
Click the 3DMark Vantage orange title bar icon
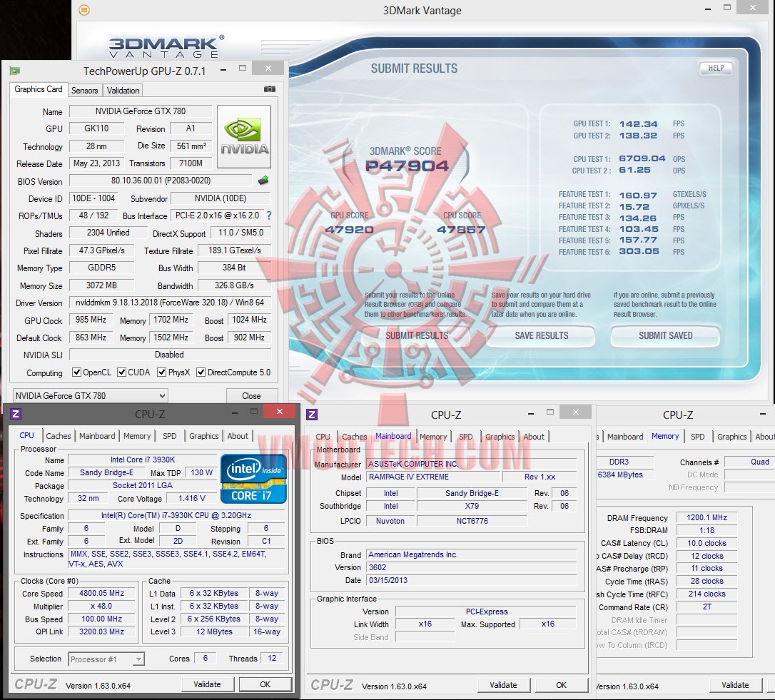84,10
